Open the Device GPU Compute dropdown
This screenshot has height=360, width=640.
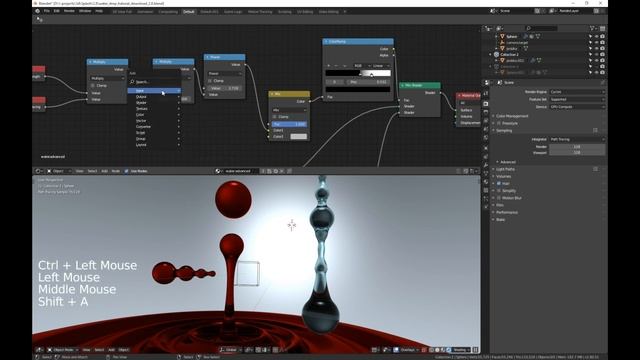point(577,107)
